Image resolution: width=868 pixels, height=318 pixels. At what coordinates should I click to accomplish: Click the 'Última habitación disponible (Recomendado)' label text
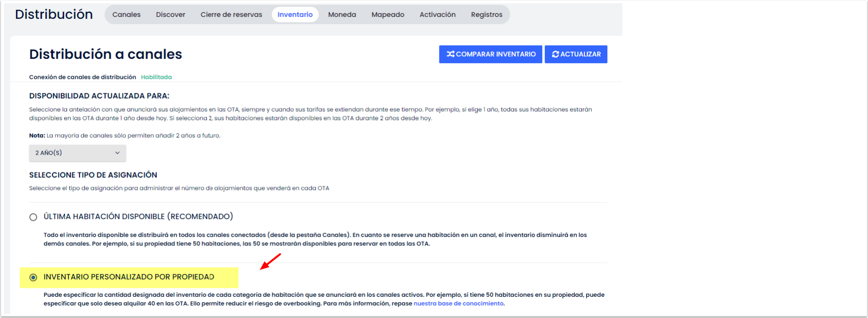pos(138,217)
